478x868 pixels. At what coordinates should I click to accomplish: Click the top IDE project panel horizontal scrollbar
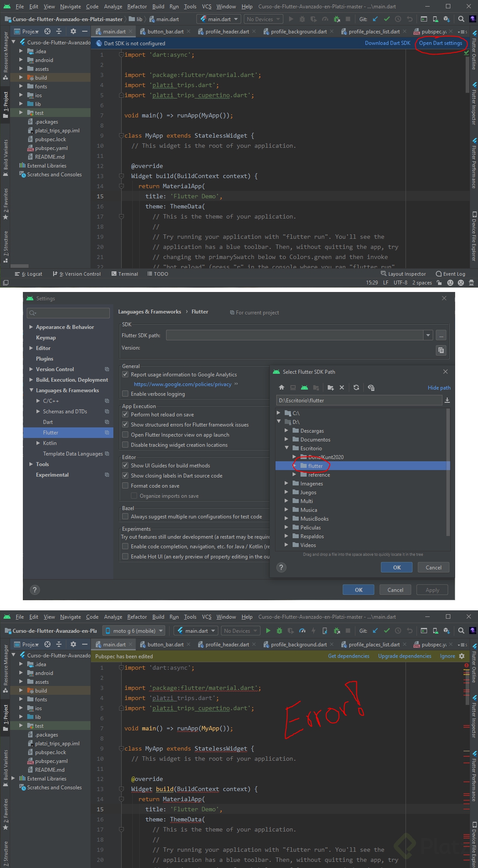[20, 266]
